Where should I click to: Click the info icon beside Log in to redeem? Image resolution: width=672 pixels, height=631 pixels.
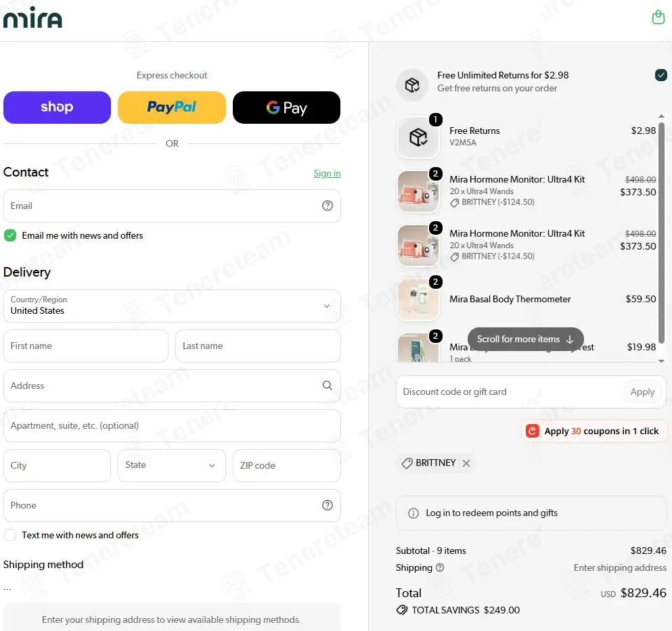coord(413,513)
